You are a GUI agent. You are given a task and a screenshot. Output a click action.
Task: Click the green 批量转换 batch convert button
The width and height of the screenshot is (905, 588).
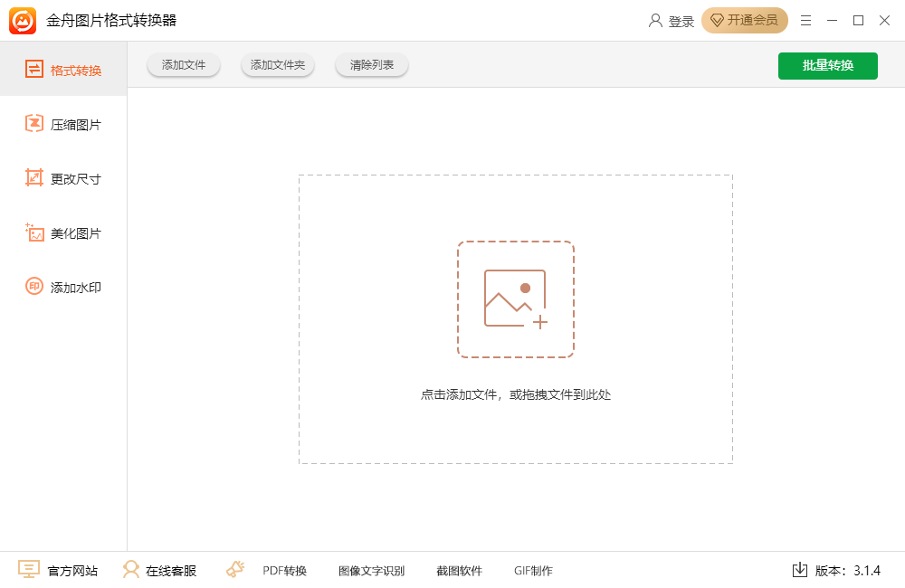[x=827, y=66]
